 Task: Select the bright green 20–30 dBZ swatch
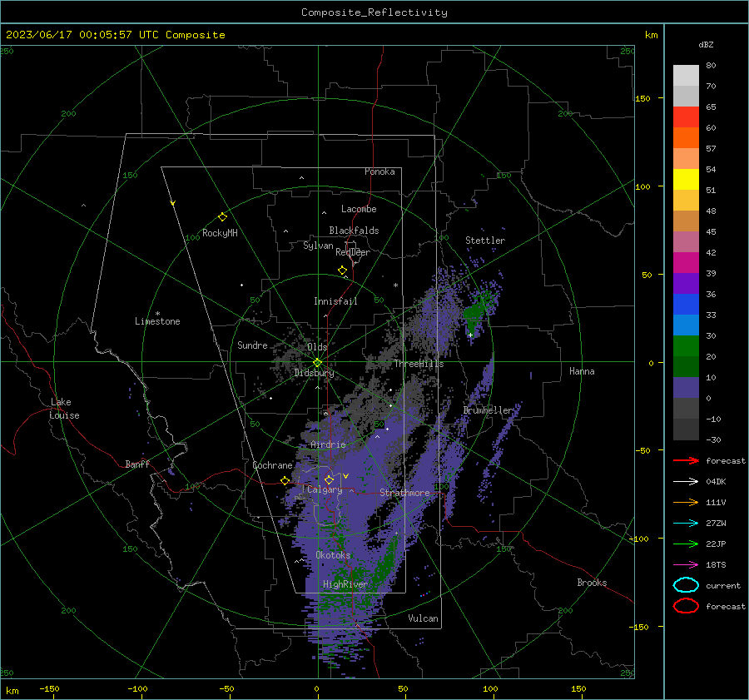click(686, 346)
